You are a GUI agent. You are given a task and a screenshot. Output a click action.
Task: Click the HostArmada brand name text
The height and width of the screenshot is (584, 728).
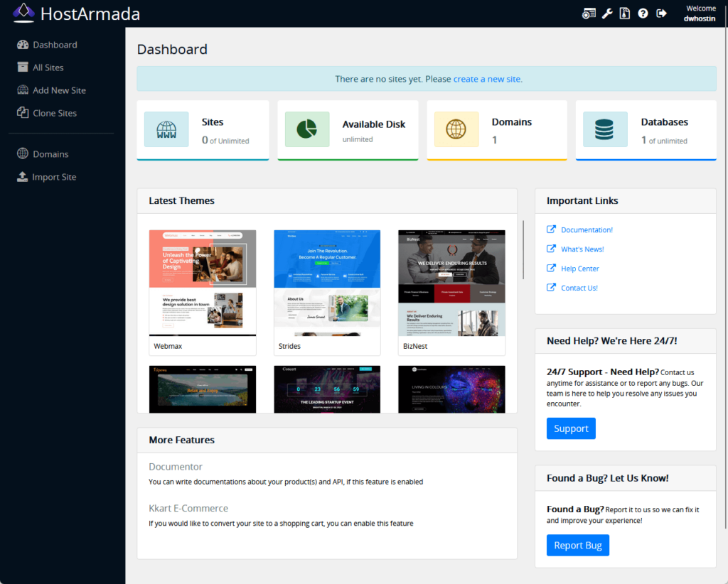pos(90,14)
